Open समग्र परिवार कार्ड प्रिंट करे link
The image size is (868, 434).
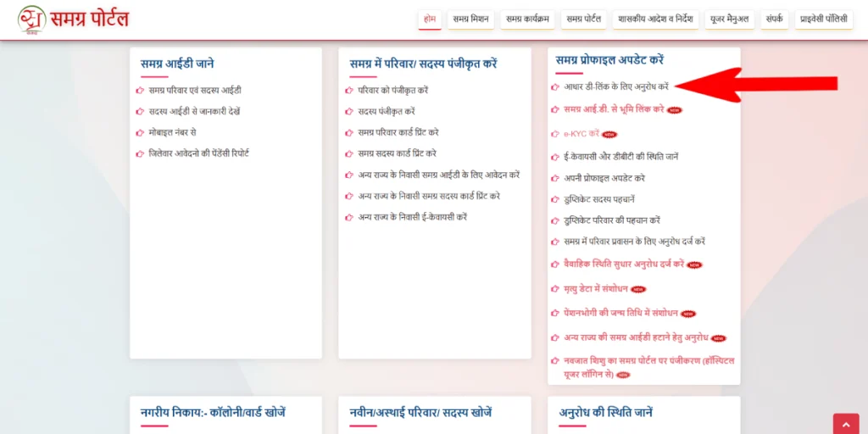pos(398,133)
